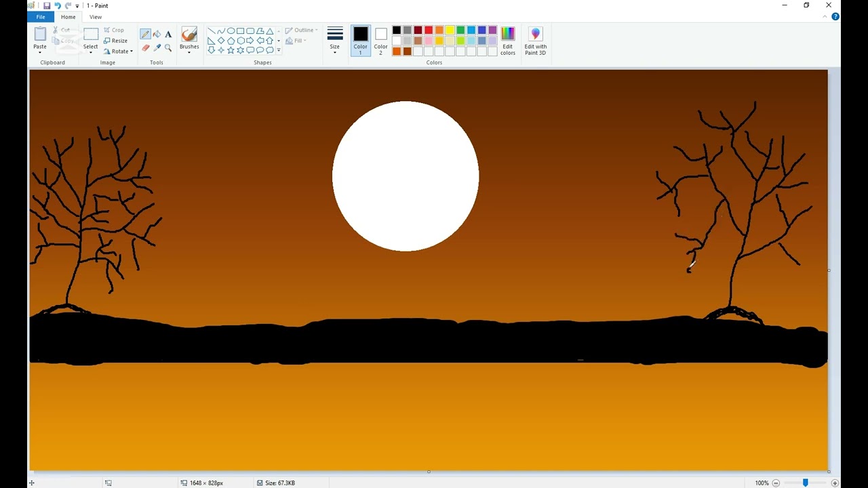The width and height of the screenshot is (868, 488).
Task: Set Color 1 as active color
Action: click(360, 40)
